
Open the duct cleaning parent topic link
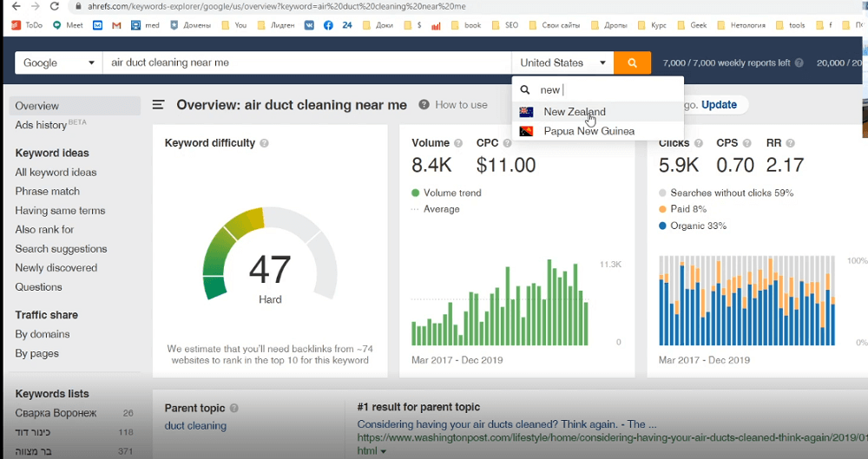point(195,426)
